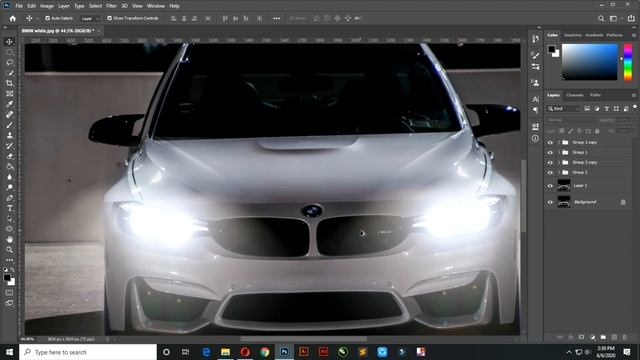Open the search magnifier in options bar
The image size is (640, 360).
[601, 18]
